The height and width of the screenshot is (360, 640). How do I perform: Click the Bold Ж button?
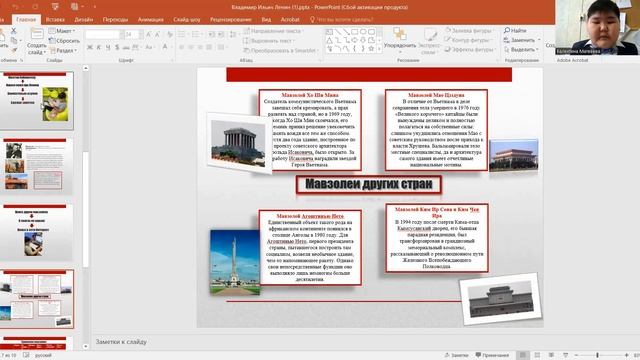(x=89, y=47)
